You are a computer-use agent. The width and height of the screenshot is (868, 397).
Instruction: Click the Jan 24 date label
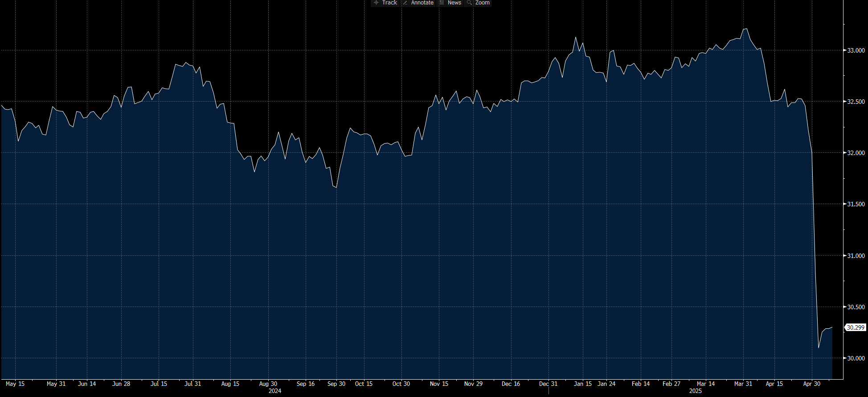pos(606,384)
